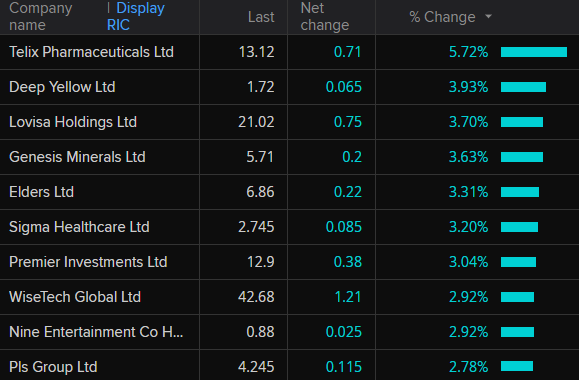Sort by the Company name column header
Screen dimensions: 579x380
tap(41, 17)
